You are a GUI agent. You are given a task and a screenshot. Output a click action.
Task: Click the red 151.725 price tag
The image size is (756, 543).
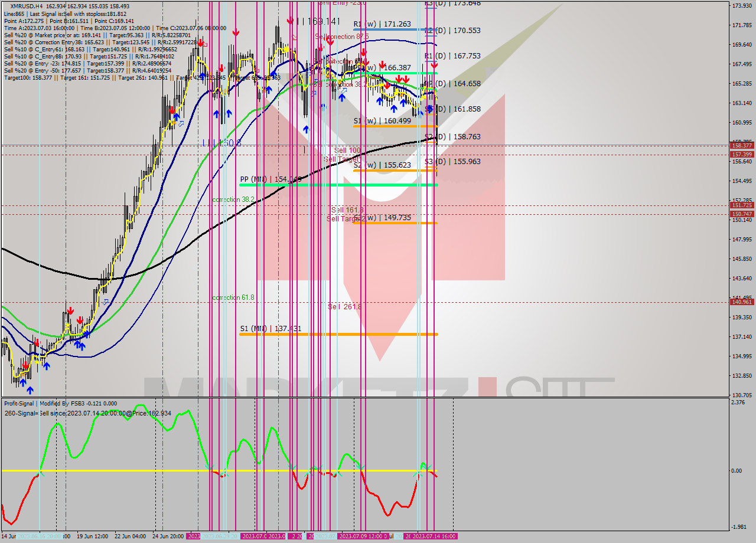pyautogui.click(x=742, y=205)
